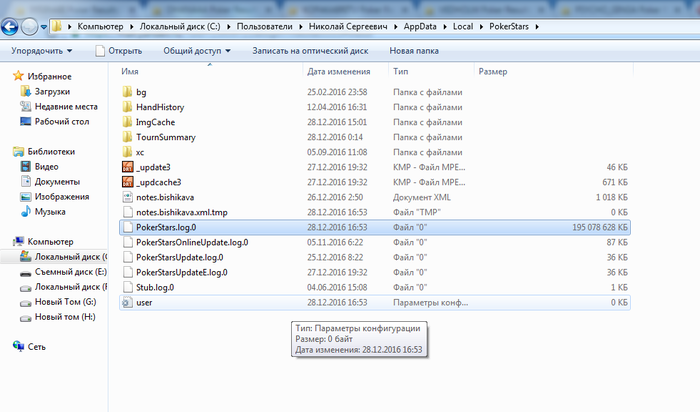The width and height of the screenshot is (700, 412).
Task: Open Загрузки in the navigation pane
Action: click(x=52, y=92)
